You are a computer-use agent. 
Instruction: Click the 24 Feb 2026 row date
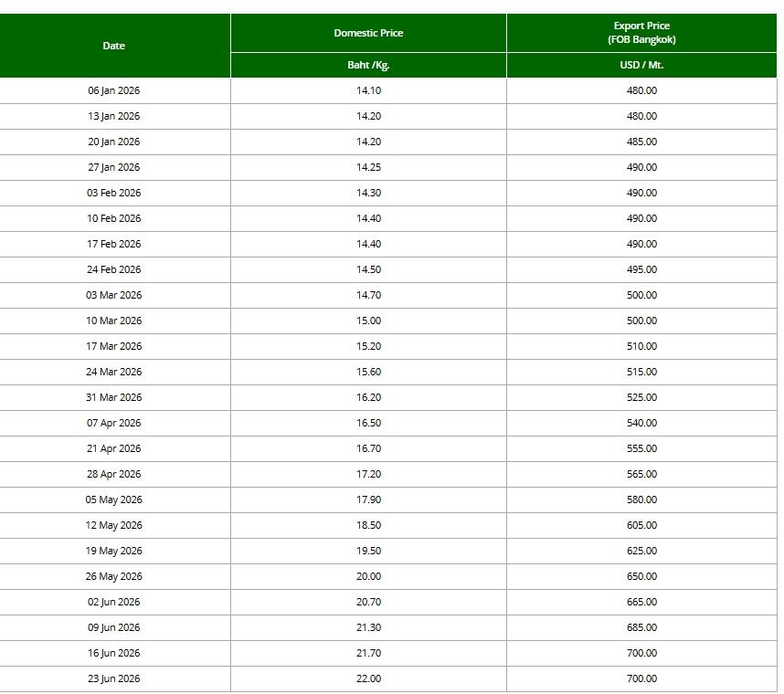[x=113, y=269]
